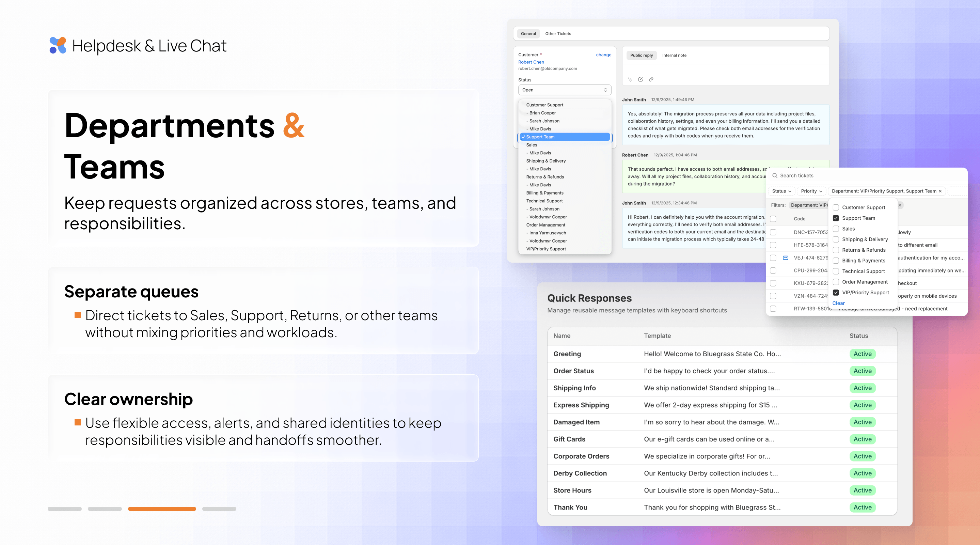Click the attachment link icon in reply editor

click(651, 80)
